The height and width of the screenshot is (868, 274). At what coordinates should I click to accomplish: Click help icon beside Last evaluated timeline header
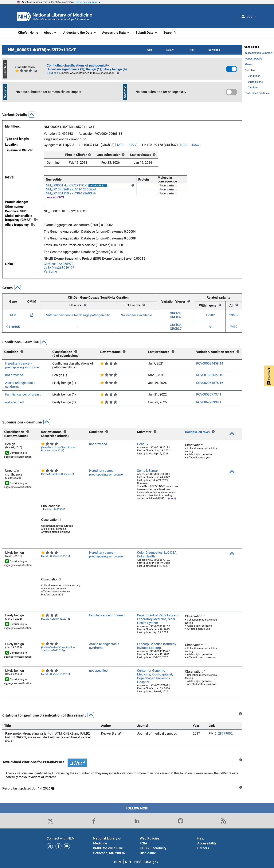click(154, 155)
